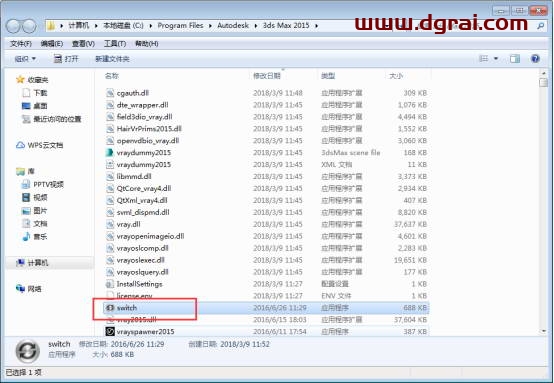Open the 工具(T) menu
Screen dimensions: 554x383
click(x=115, y=44)
